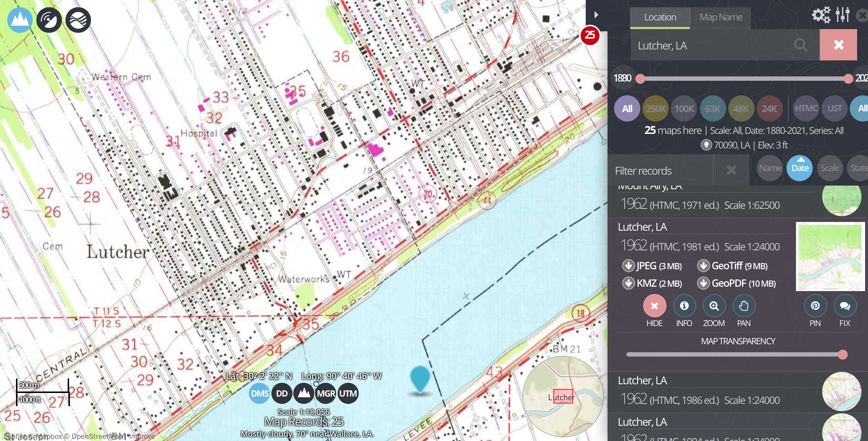This screenshot has width=868, height=441.
Task: Click the search magnifier in the location field
Action: pos(800,45)
